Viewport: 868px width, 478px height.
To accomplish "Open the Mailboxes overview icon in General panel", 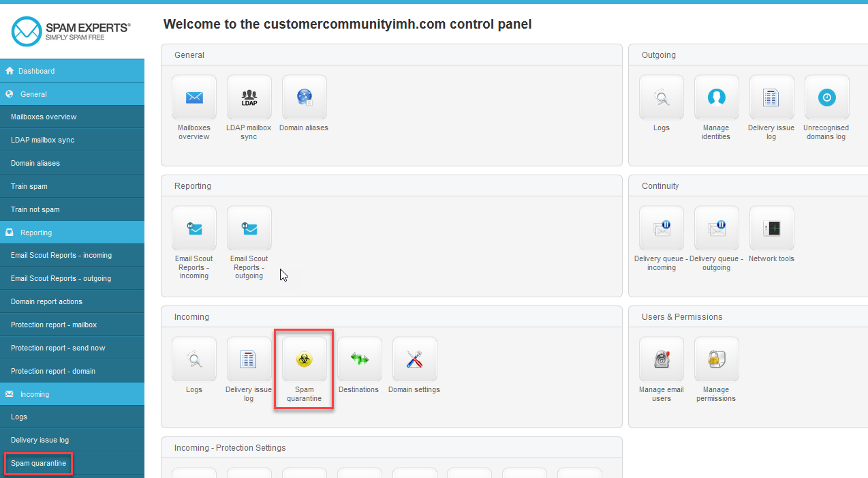I will point(194,98).
